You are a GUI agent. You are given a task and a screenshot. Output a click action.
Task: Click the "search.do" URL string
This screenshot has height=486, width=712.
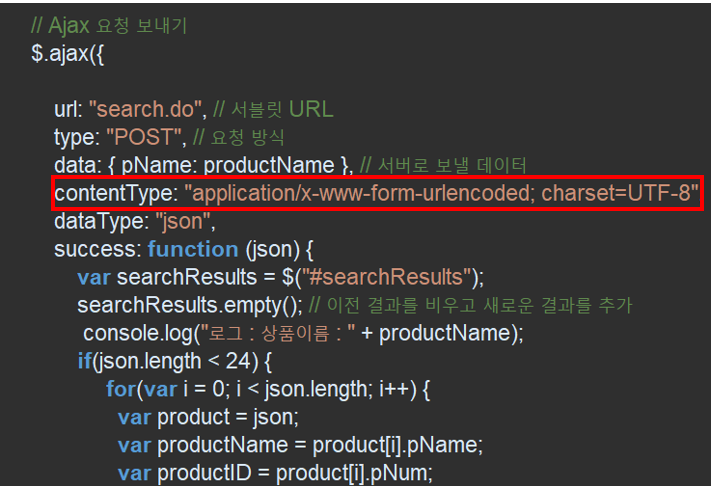[x=145, y=109]
